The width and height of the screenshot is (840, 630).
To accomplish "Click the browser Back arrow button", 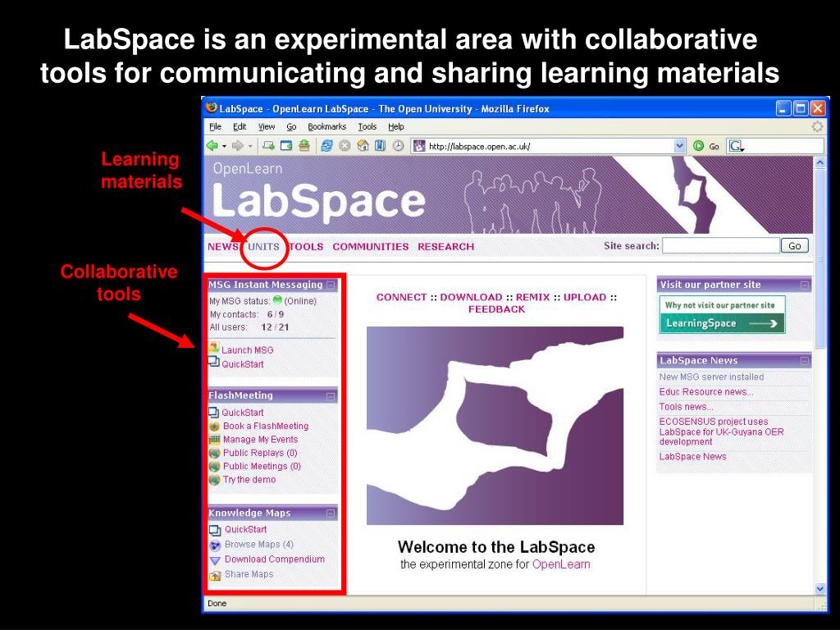I will [x=212, y=146].
